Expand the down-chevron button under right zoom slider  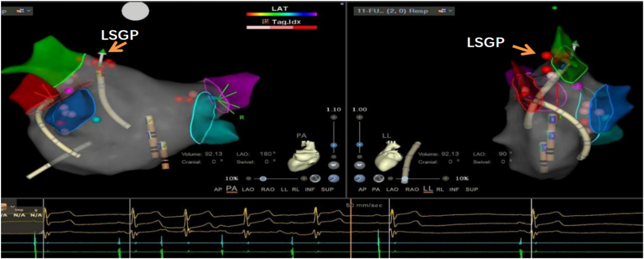pos(360,165)
